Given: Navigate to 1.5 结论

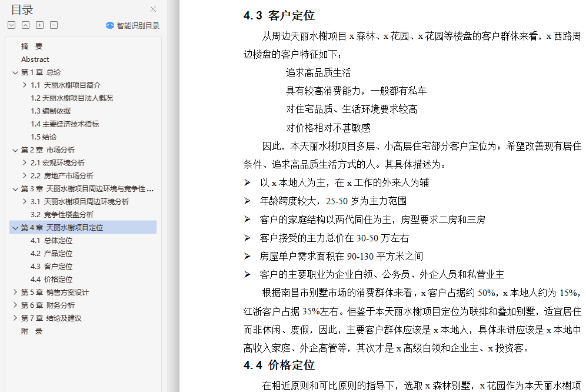Looking at the screenshot, I should tap(44, 137).
